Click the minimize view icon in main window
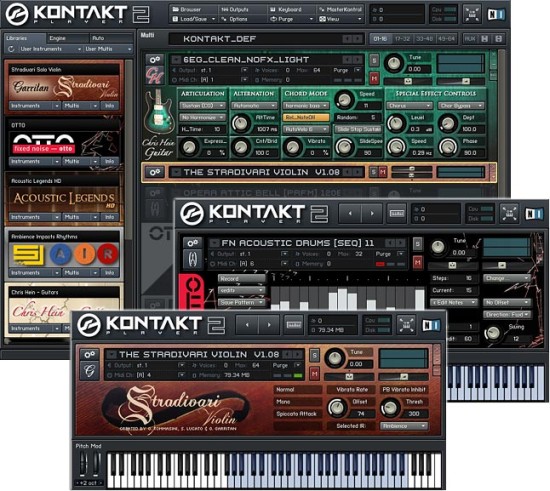Viewport: 550px width, 491px height. (x=472, y=14)
